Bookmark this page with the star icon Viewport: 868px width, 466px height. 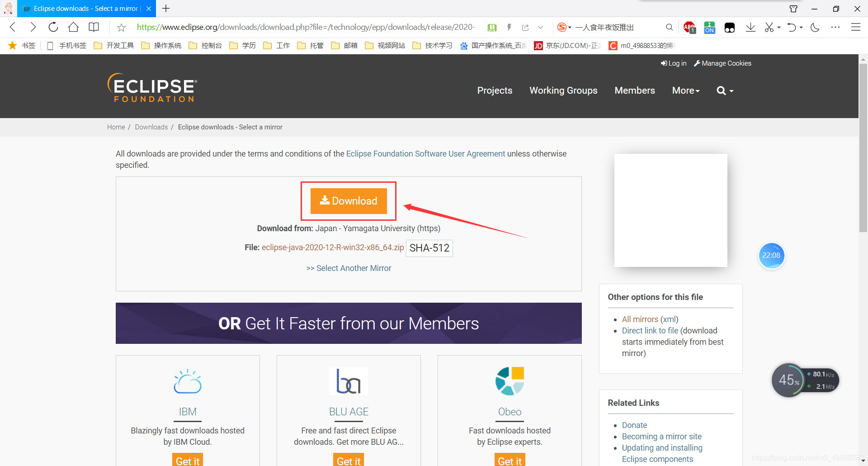[x=121, y=28]
